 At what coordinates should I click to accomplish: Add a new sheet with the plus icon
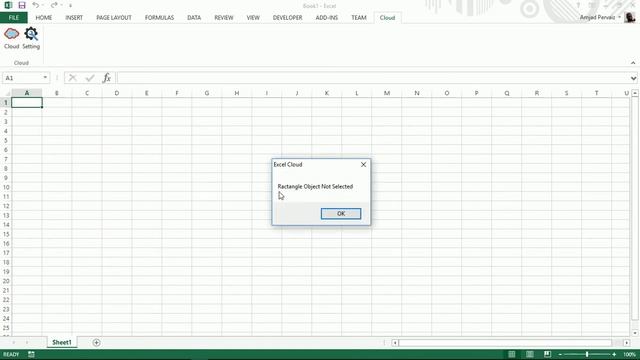pos(96,342)
